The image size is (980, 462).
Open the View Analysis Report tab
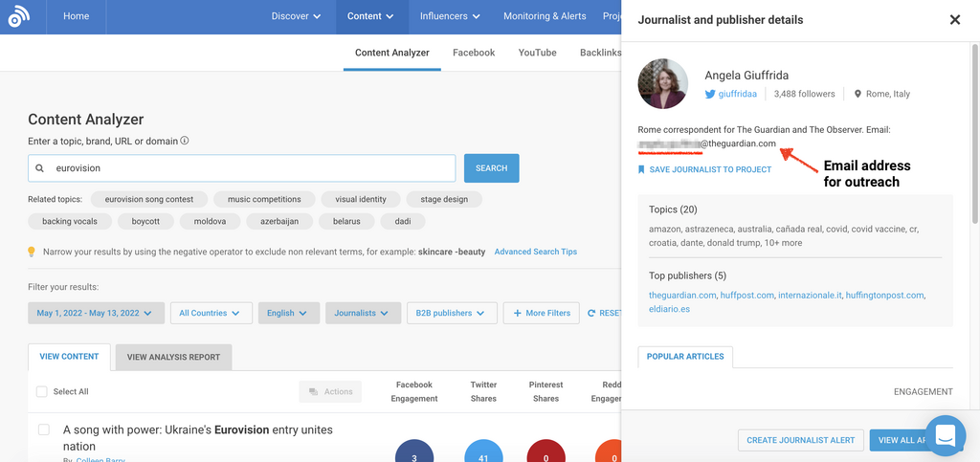coord(173,357)
